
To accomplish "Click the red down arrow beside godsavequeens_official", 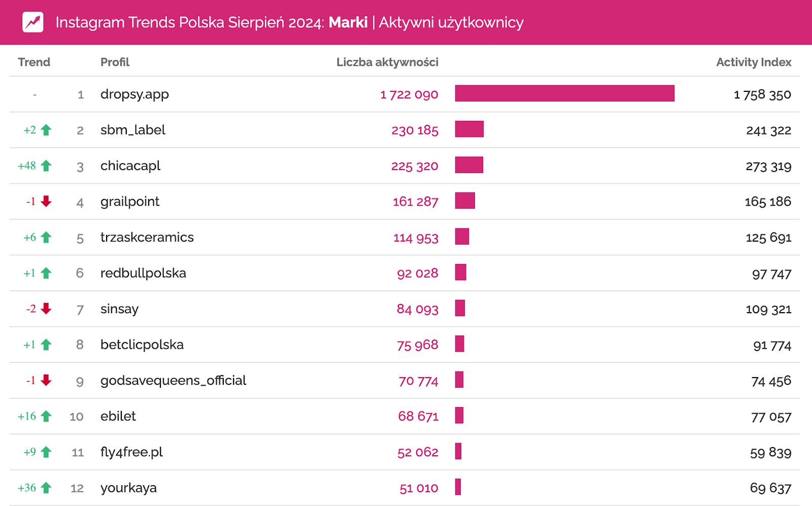I will [x=46, y=380].
